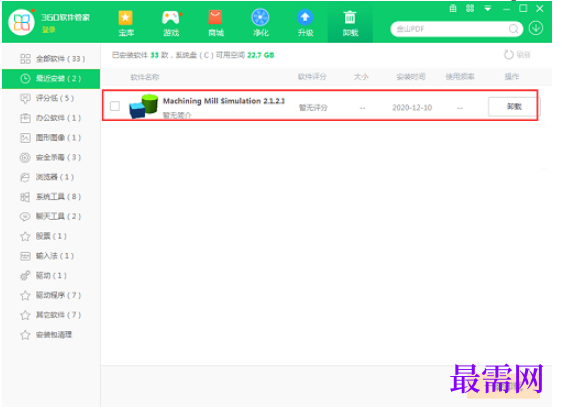Open the title bar main menu dropdown arrow

point(487,9)
